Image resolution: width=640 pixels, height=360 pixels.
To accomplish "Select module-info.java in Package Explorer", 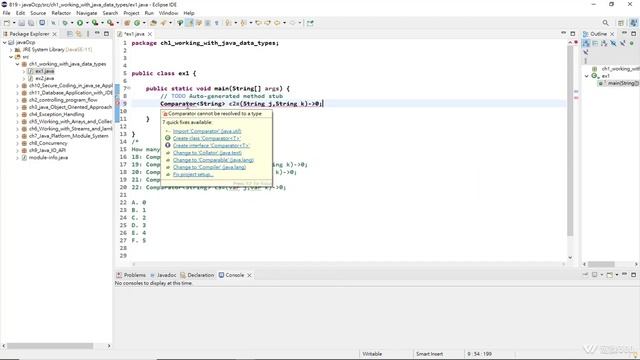I will (48, 158).
